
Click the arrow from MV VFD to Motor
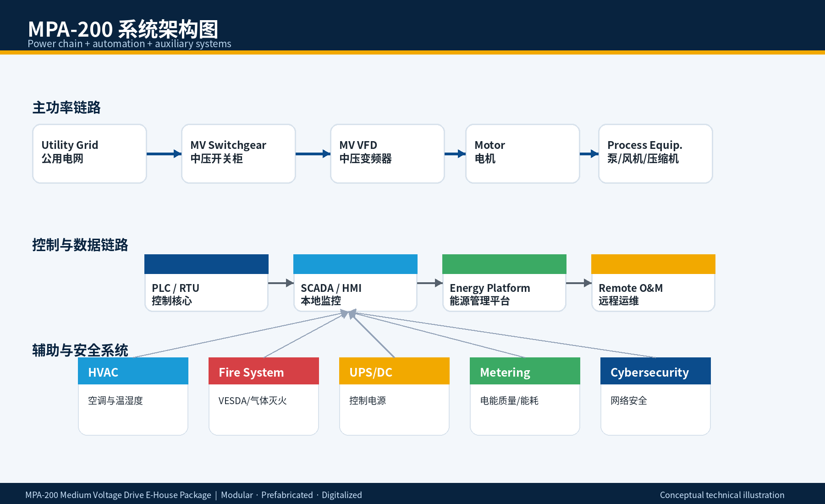[455, 153]
